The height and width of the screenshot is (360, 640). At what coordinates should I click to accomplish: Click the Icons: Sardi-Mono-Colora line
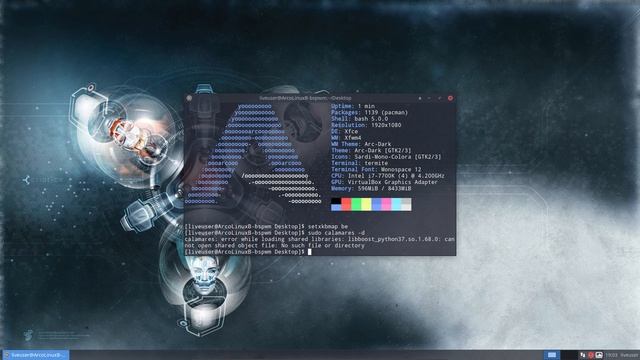click(x=386, y=157)
